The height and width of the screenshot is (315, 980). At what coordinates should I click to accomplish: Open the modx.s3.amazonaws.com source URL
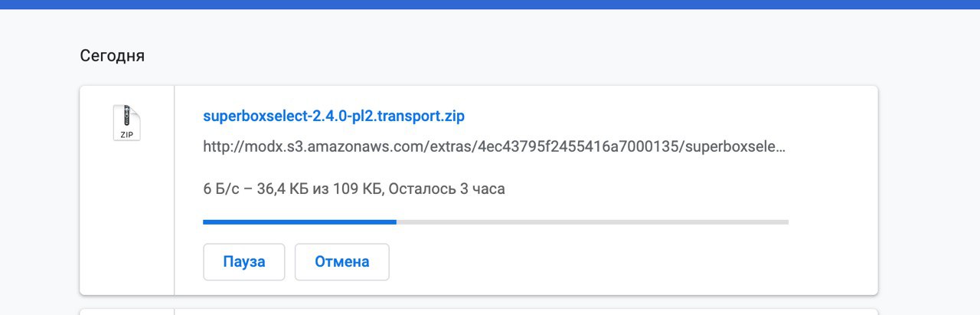(495, 146)
